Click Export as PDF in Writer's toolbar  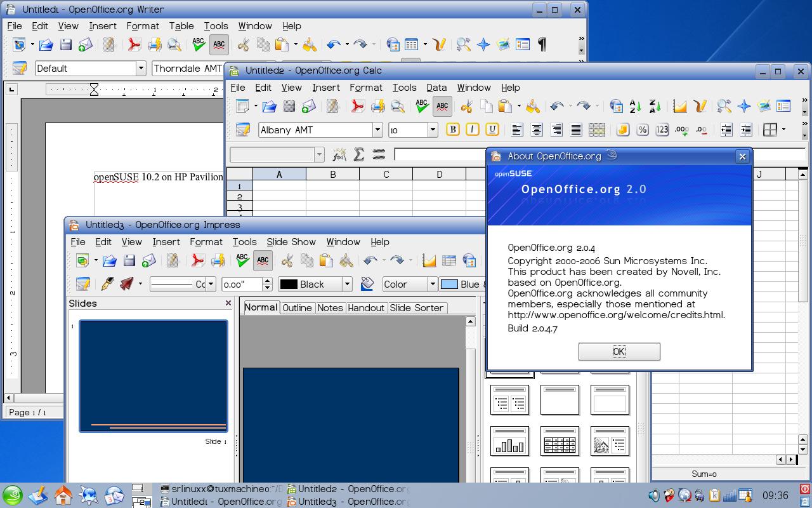point(134,44)
